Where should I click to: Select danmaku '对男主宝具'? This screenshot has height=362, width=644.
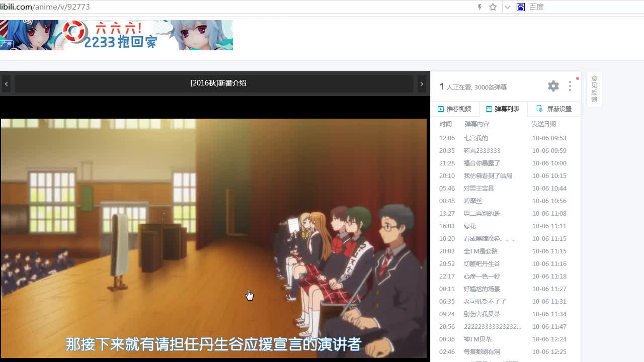[479, 189]
